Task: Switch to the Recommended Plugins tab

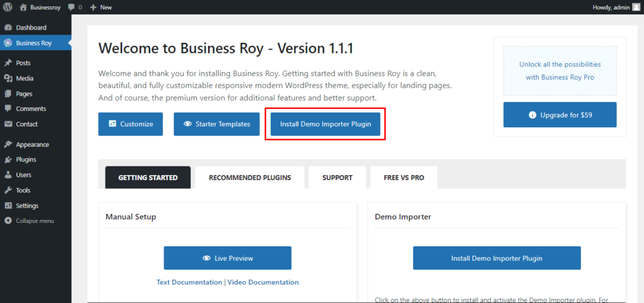Action: [250, 178]
